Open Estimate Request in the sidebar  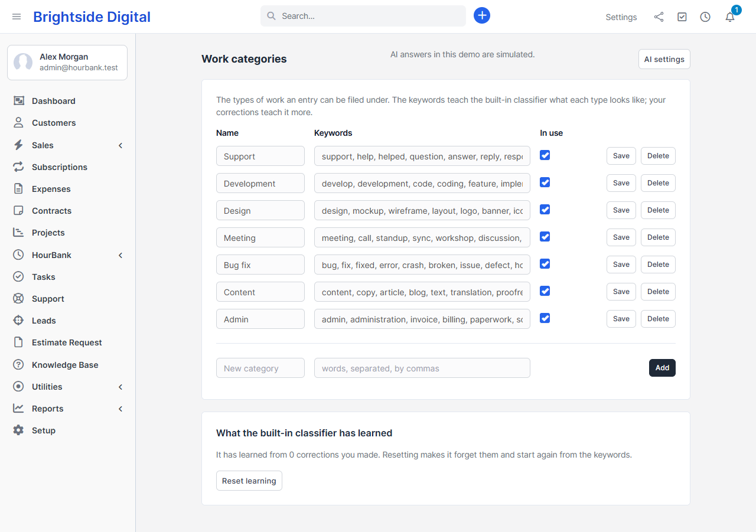coord(67,342)
